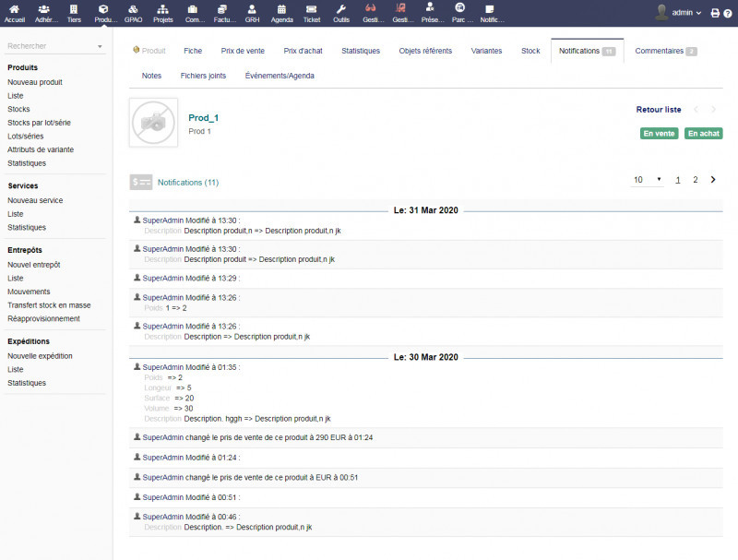Open the Agenda calendar module

[282, 13]
